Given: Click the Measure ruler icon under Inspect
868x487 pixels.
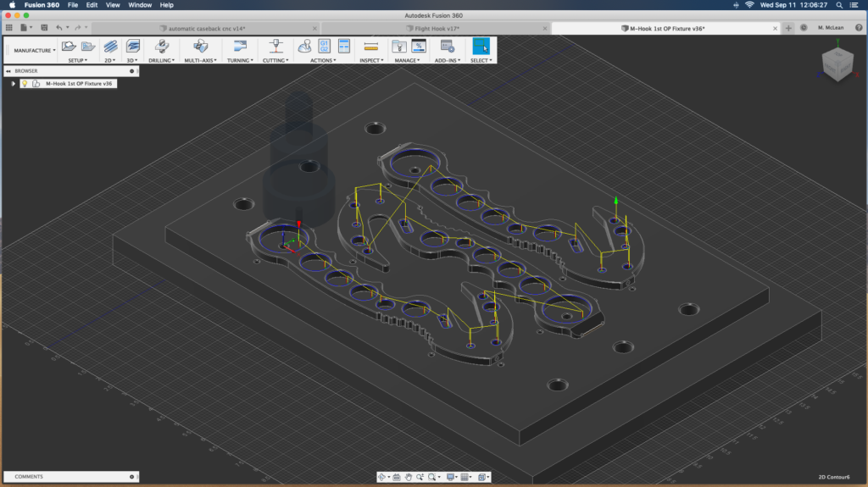Looking at the screenshot, I should (x=370, y=47).
